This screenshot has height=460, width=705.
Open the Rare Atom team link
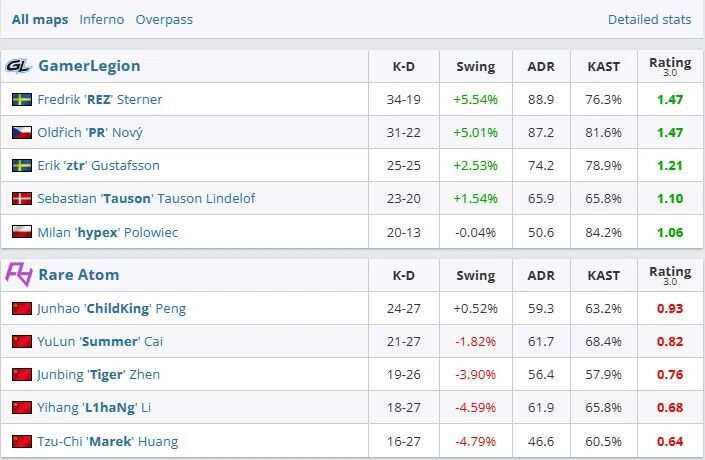(78, 274)
